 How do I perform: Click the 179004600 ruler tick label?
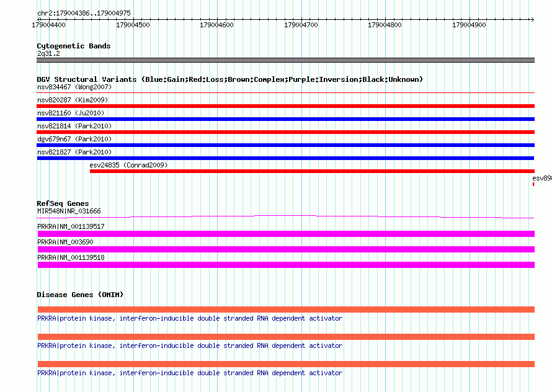pyautogui.click(x=216, y=25)
